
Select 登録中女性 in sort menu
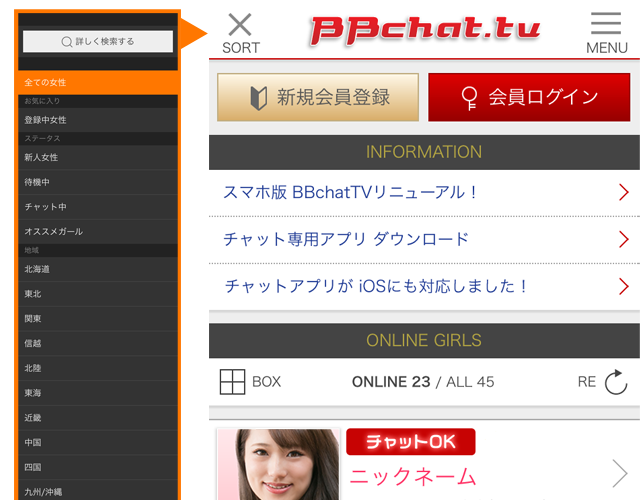(98, 120)
